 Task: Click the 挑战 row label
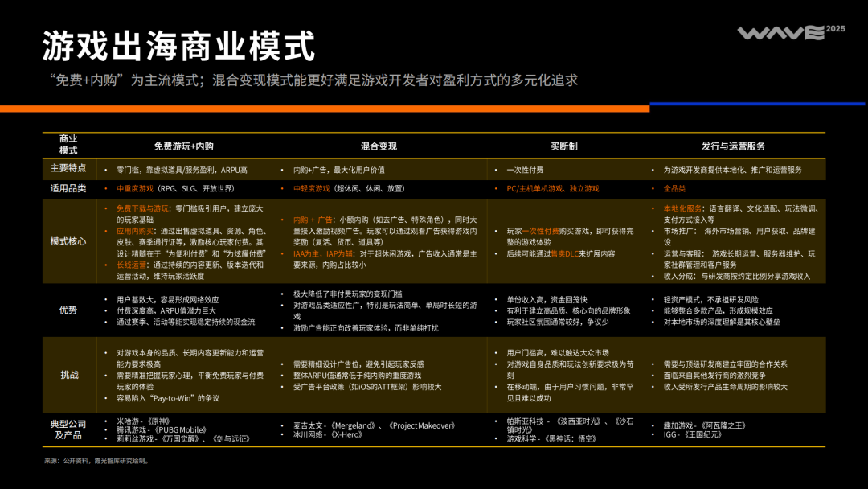68,373
